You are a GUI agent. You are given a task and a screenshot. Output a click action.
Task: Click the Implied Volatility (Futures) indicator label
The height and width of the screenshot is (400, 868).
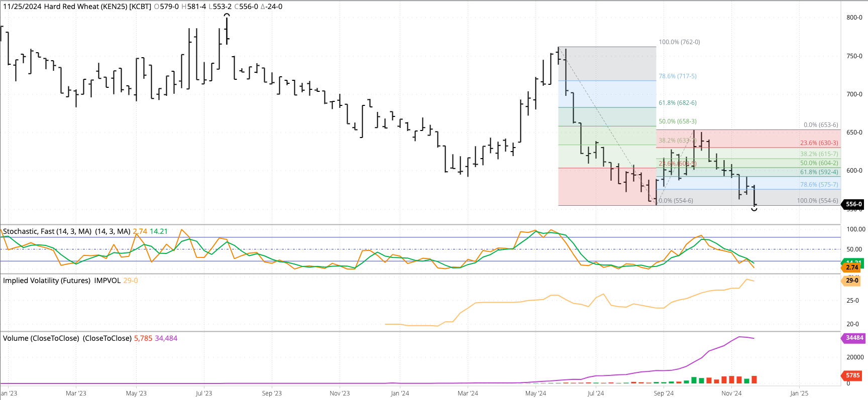coord(61,281)
